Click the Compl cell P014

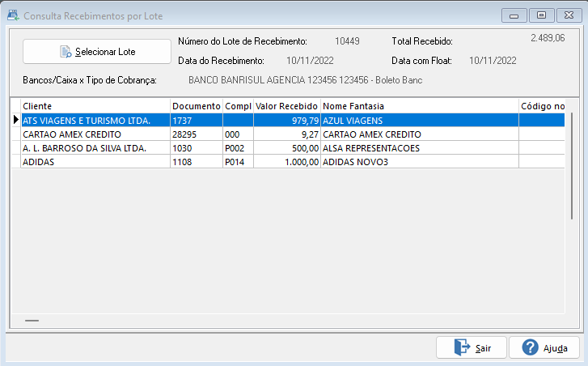click(238, 162)
